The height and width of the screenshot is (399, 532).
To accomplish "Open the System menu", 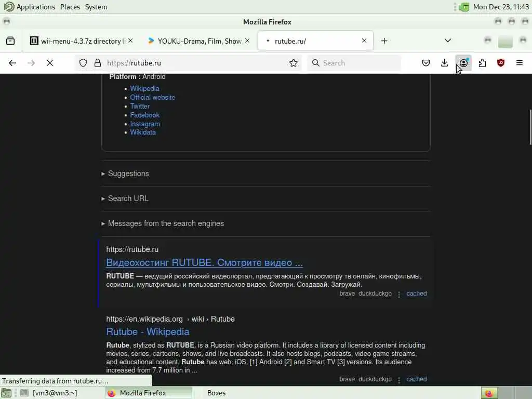I will pos(96,7).
